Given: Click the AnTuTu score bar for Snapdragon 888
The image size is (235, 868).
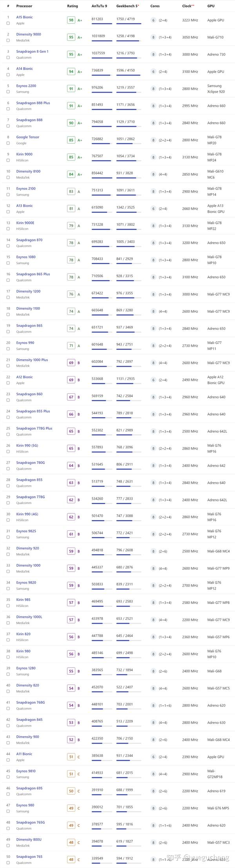Looking at the screenshot, I should [101, 126].
